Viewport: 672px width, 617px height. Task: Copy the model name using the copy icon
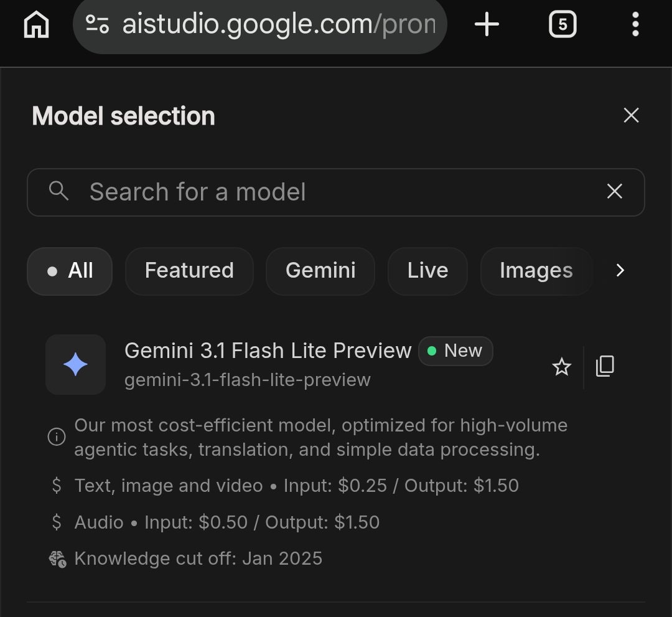click(x=604, y=367)
